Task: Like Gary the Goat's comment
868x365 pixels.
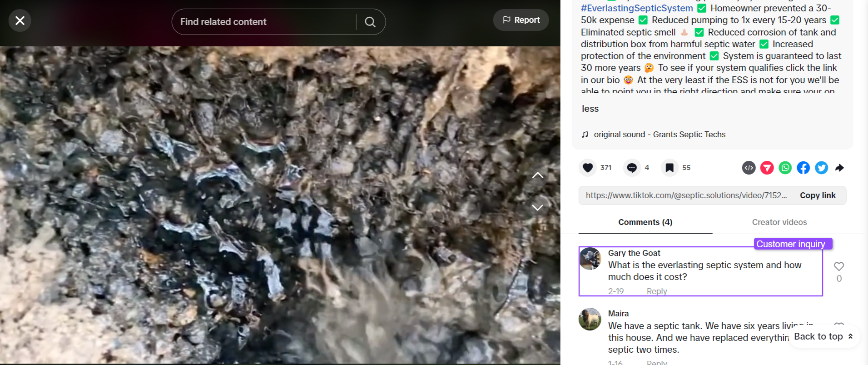Action: 839,266
